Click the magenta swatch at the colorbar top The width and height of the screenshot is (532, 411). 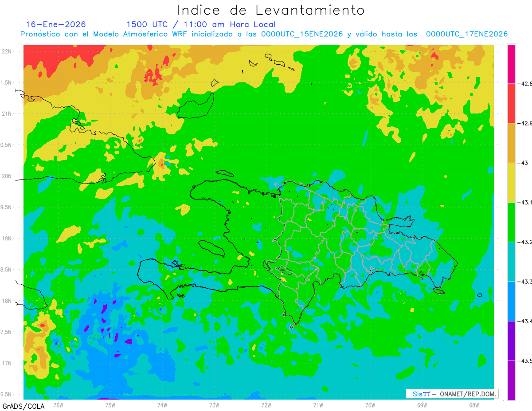[x=511, y=64]
